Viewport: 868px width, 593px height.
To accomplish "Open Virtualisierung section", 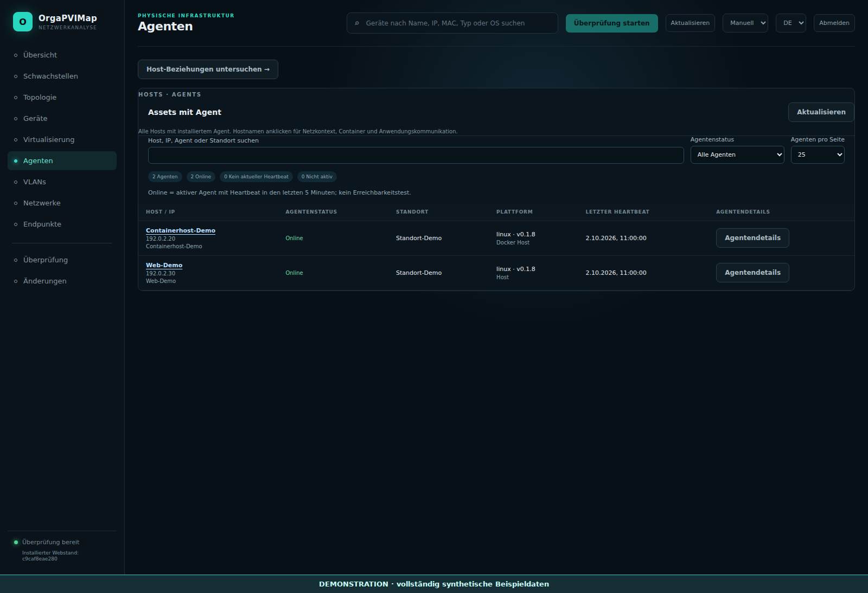I will pos(62,139).
